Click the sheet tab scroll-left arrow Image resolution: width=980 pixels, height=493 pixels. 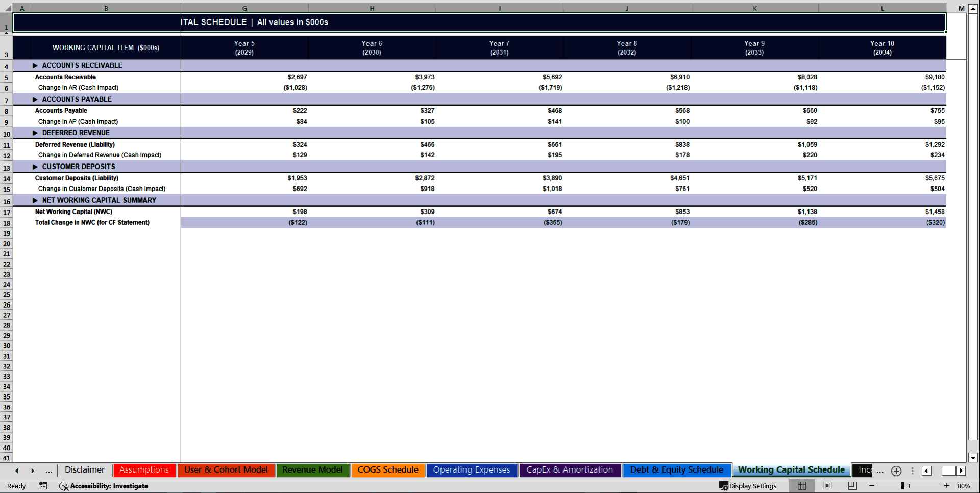pos(16,471)
